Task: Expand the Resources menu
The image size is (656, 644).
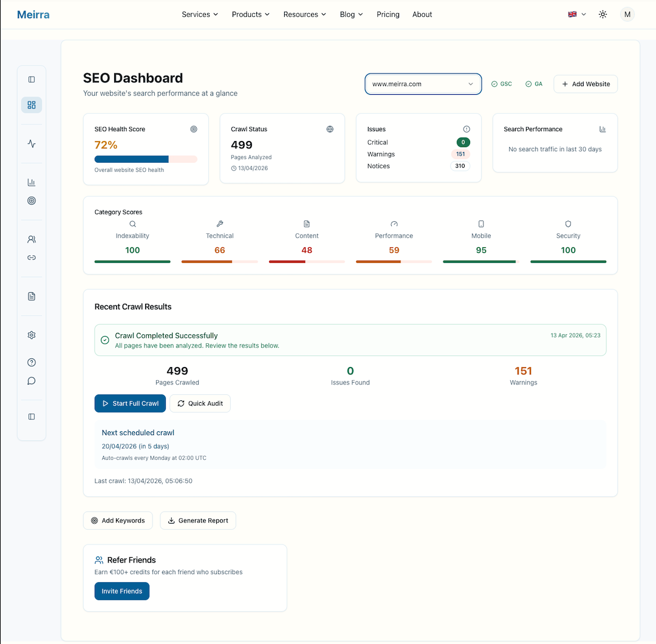Action: pyautogui.click(x=304, y=14)
